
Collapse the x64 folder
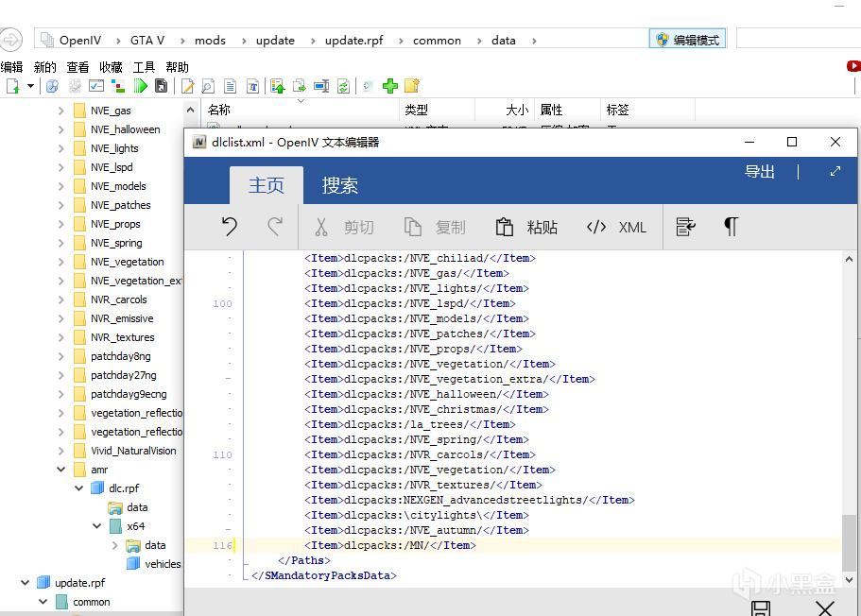pyautogui.click(x=97, y=526)
